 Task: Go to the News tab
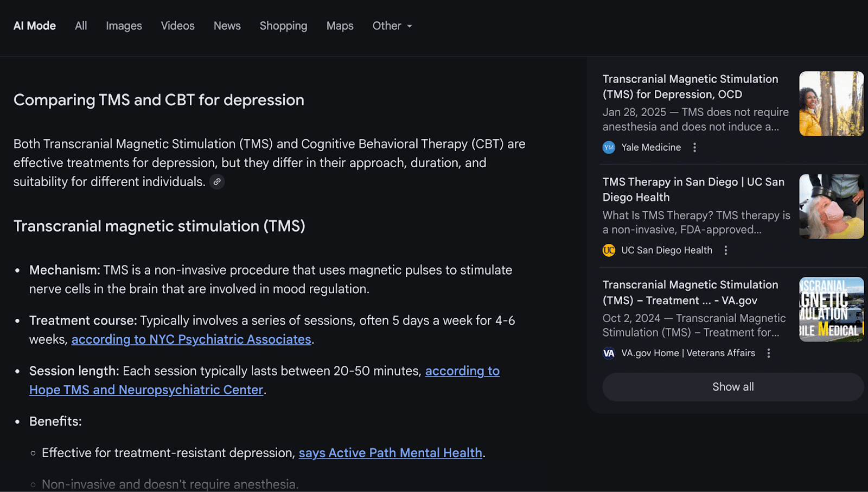coord(227,26)
